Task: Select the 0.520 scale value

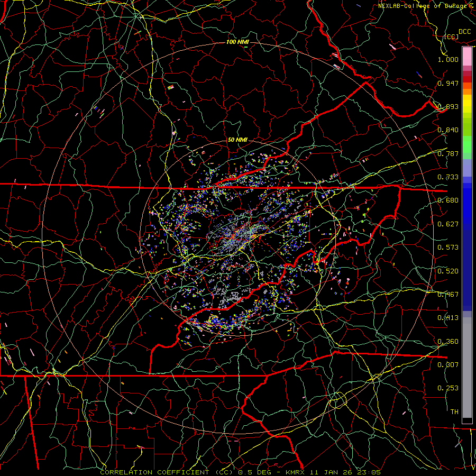Action: click(x=448, y=271)
